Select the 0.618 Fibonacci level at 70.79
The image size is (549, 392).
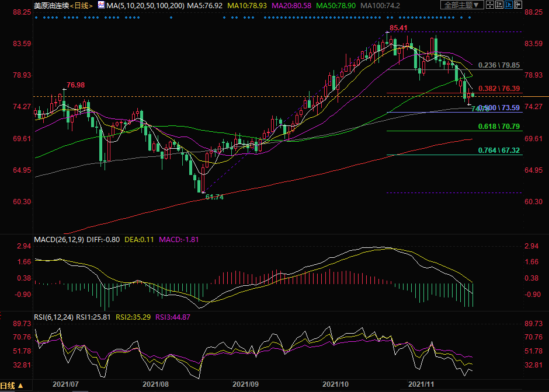tap(499, 127)
